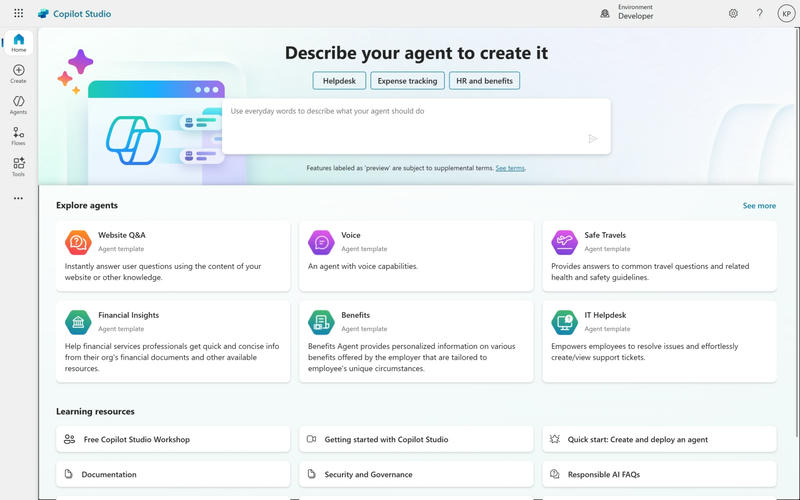Viewport: 800px width, 500px height.
Task: Open the KP account avatar
Action: point(786,14)
